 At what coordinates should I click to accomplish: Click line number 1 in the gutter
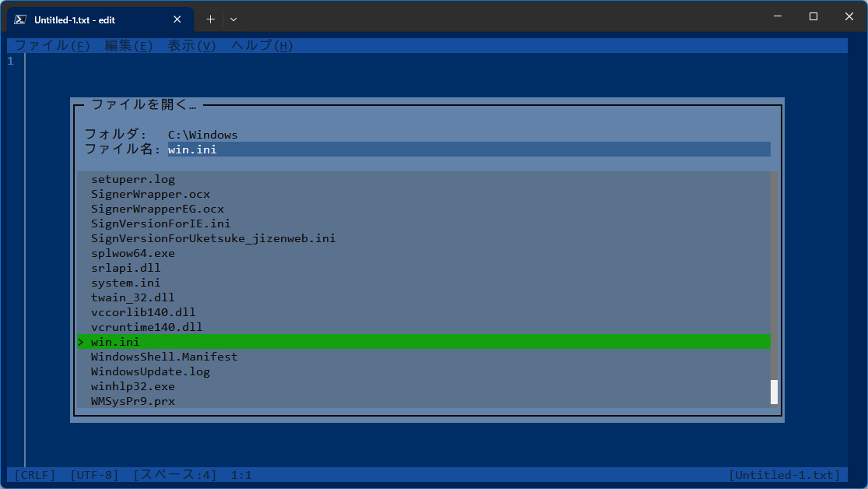11,61
